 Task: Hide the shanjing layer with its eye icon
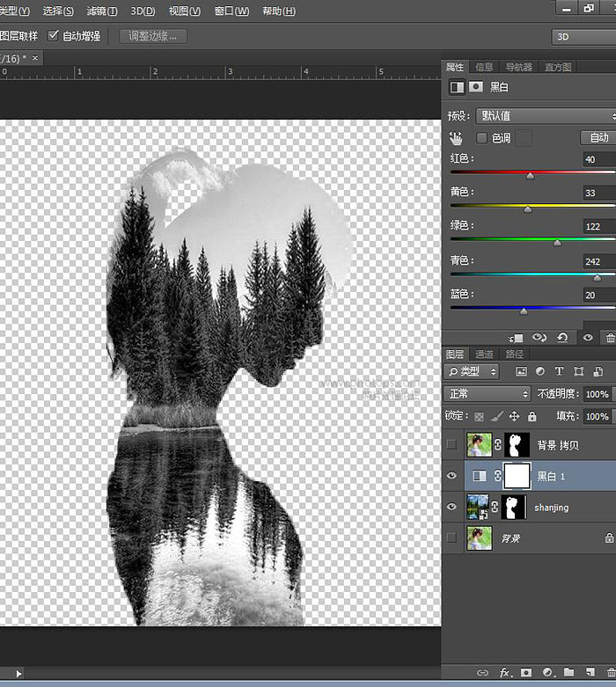452,508
